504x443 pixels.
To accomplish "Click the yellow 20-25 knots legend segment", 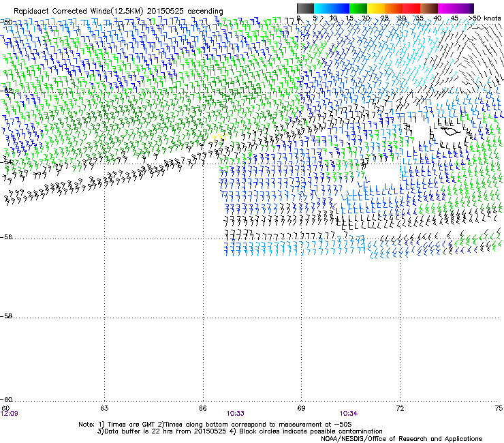I will [376, 8].
